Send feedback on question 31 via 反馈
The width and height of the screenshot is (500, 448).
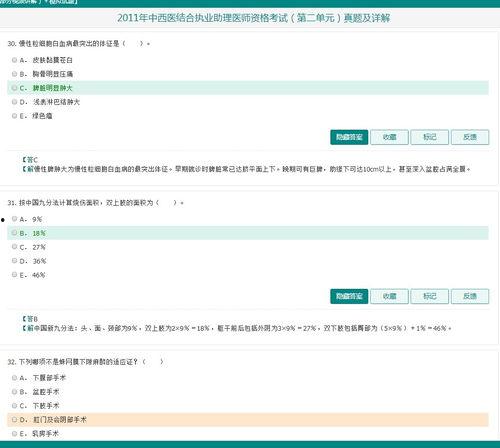pyautogui.click(x=470, y=296)
